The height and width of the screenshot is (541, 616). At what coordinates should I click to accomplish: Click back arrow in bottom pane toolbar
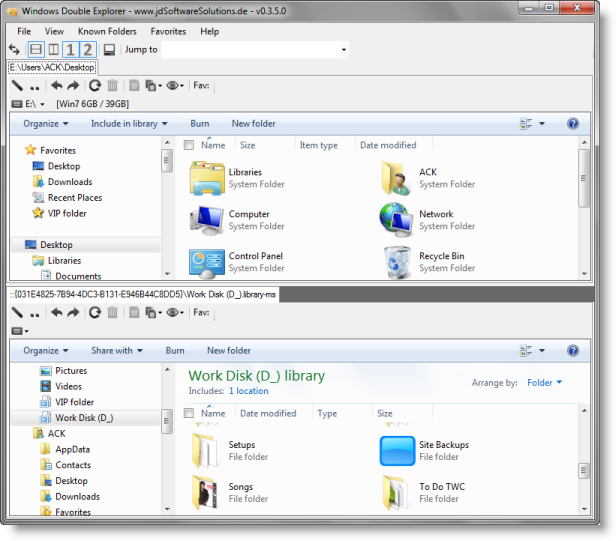tap(57, 313)
